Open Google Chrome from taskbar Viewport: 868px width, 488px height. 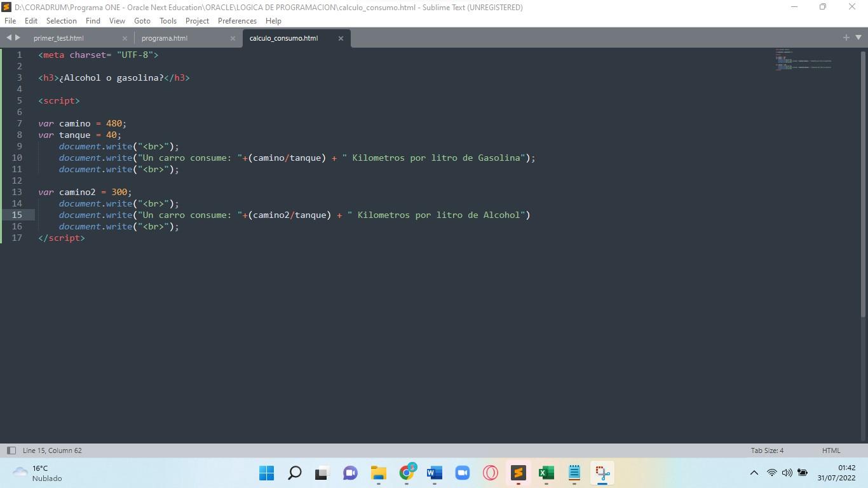(407, 473)
